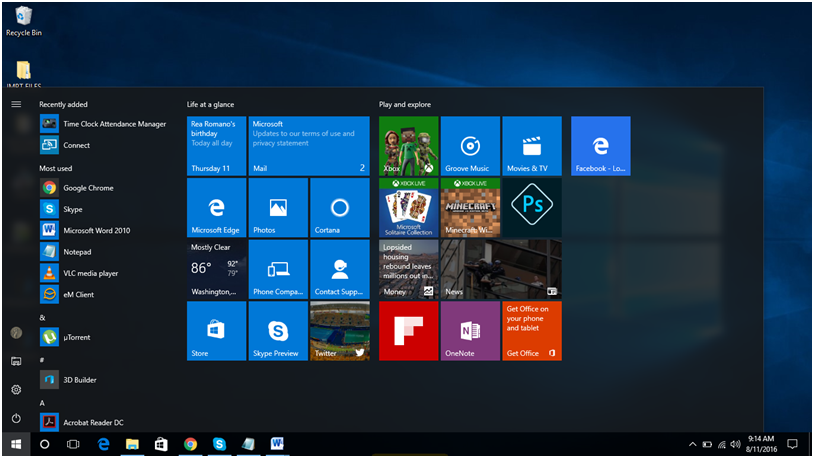
Task: Open the Action Center notifications icon
Action: click(x=792, y=444)
